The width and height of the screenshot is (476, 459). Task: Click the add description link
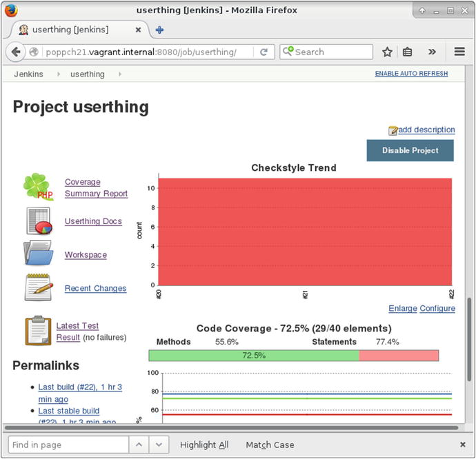[426, 130]
